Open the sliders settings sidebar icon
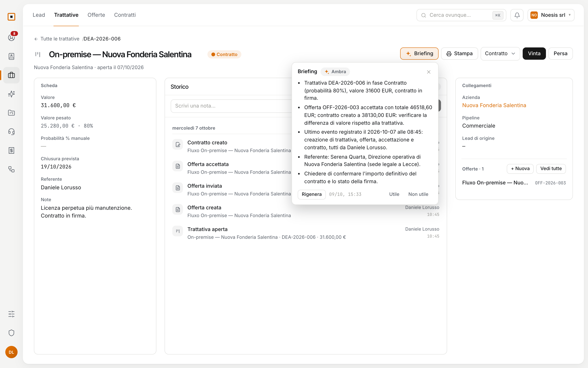Viewport: 588px width, 368px height. (x=11, y=314)
